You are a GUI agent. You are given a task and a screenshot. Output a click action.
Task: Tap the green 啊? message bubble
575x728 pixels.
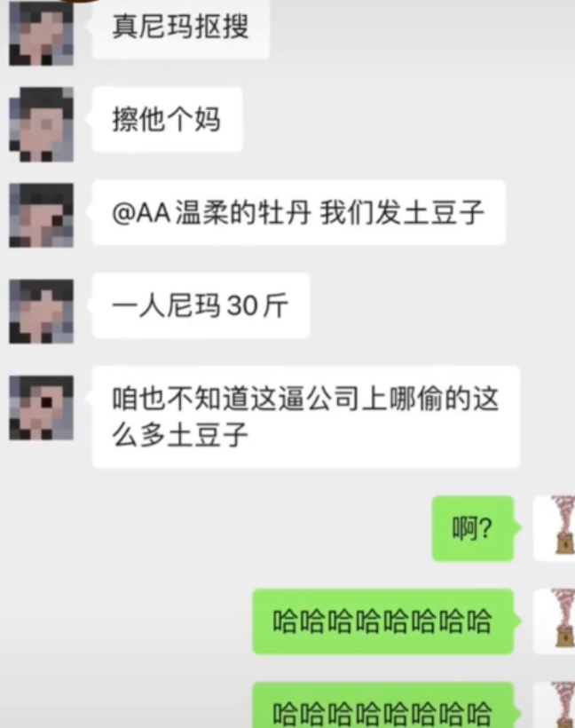473,528
